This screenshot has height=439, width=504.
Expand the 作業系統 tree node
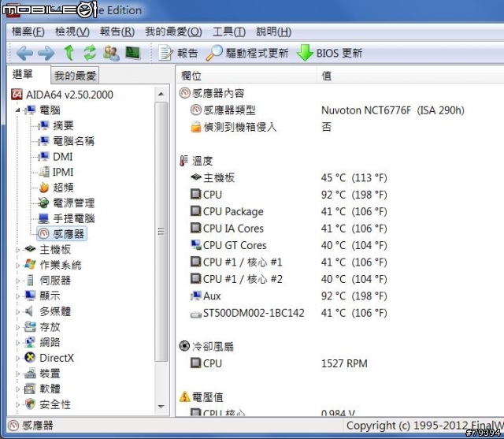(x=17, y=265)
